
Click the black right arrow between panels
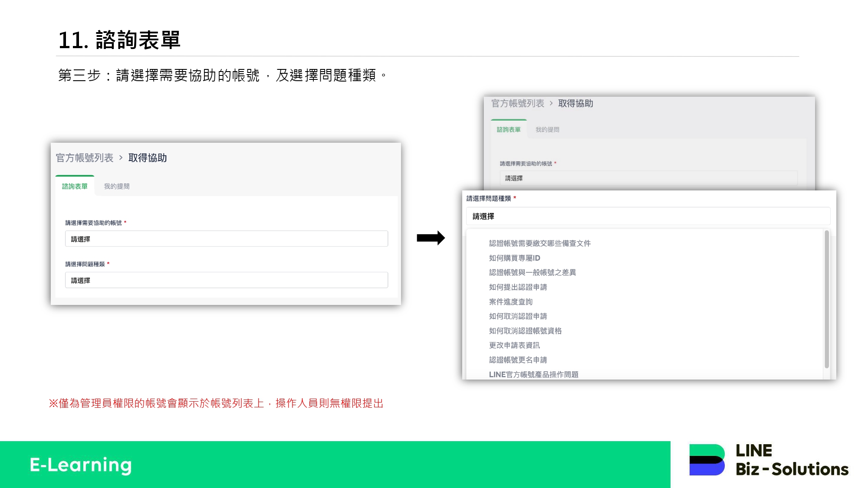[x=431, y=238]
